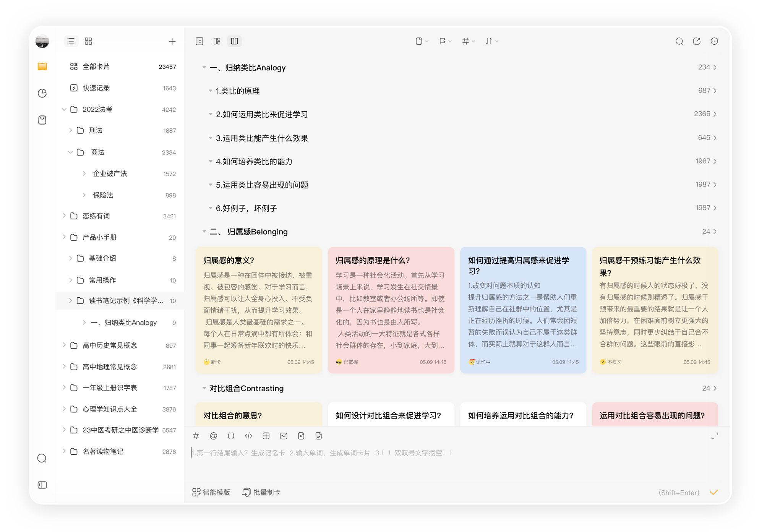
Task: Click the search icon in the top right toolbar
Action: [679, 41]
